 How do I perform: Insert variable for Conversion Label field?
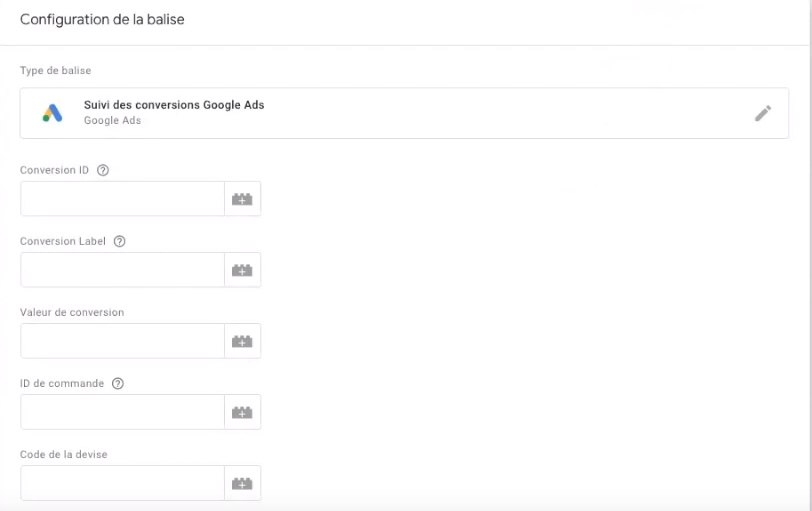point(242,270)
